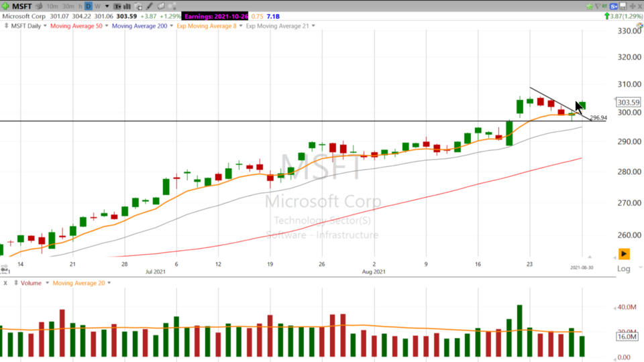
Task: Click the hand link icon beside MSFT
Action: (39, 6)
